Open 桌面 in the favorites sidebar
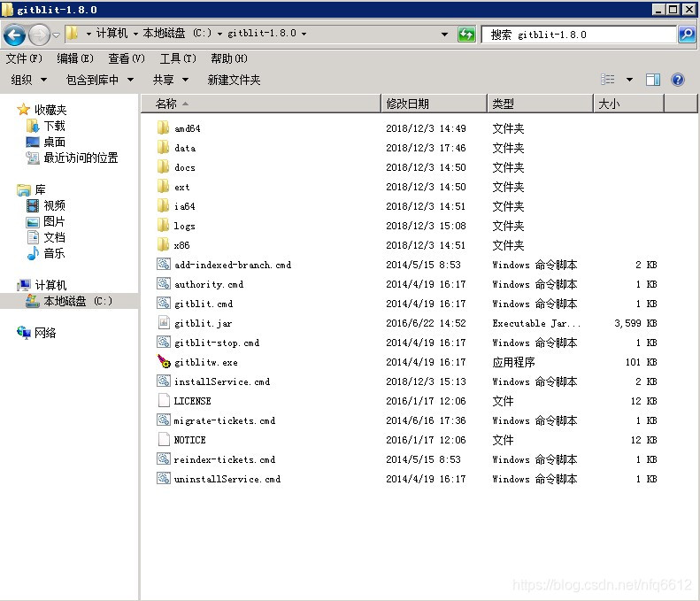The width and height of the screenshot is (700, 601). 54,142
